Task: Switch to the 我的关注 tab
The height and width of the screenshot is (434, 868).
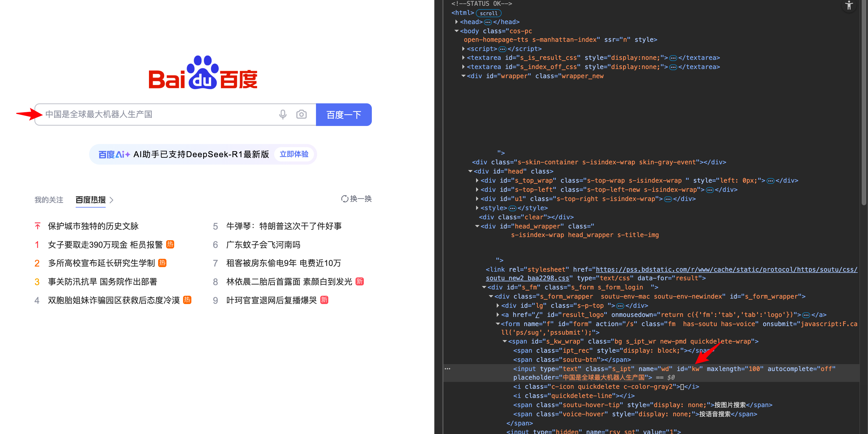Action: [49, 200]
